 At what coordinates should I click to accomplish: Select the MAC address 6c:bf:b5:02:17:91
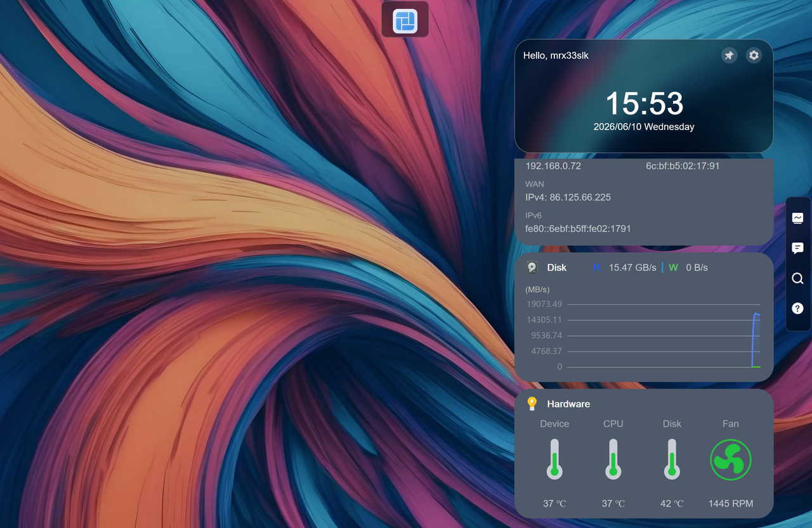pos(683,166)
